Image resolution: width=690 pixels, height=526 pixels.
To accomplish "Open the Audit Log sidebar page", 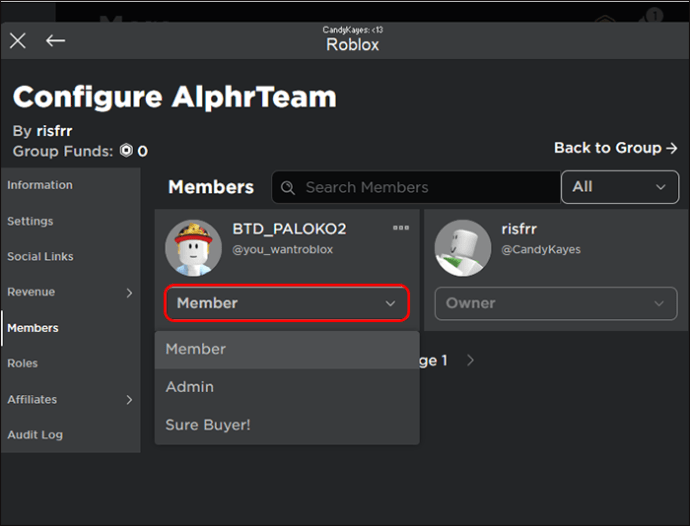I will pos(35,435).
